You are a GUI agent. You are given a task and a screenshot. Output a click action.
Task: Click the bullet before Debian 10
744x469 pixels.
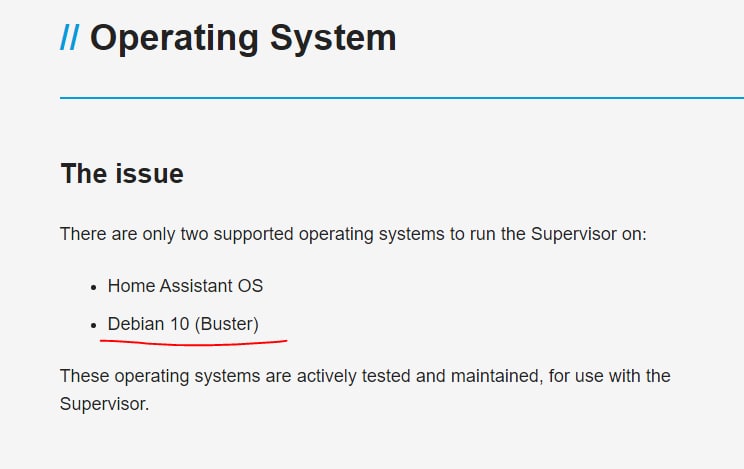94,325
